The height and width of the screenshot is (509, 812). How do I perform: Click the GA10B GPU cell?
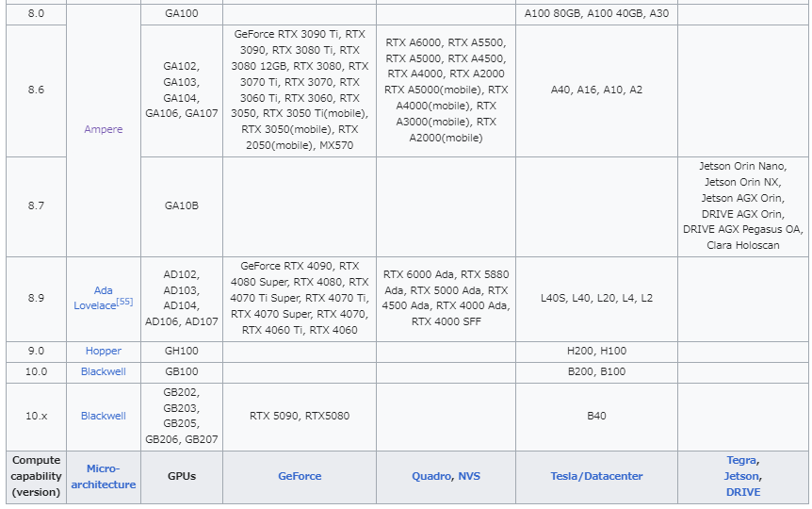tap(181, 206)
